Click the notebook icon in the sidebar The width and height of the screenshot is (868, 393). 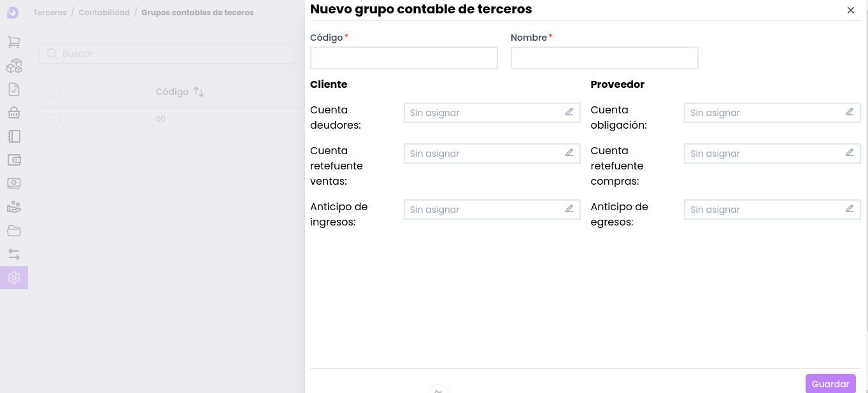click(14, 136)
